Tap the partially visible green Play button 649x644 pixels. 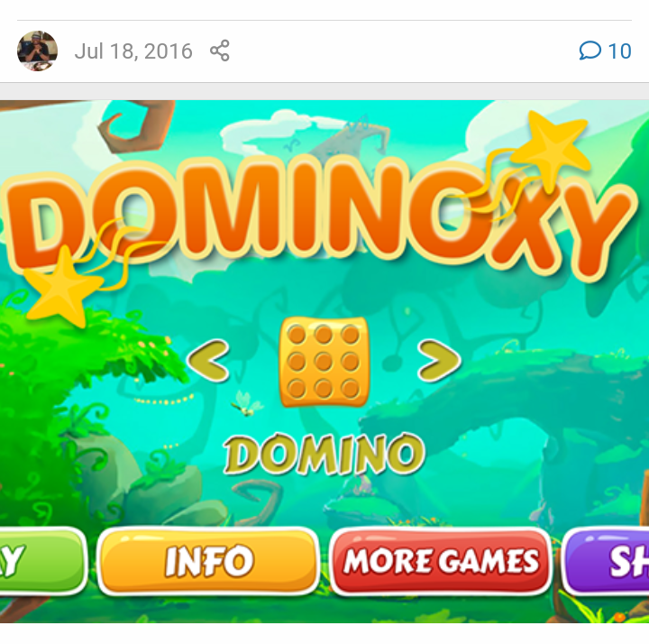[41, 561]
